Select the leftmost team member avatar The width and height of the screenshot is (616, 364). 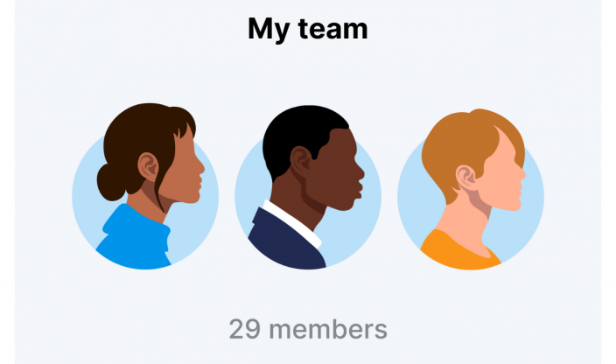coord(145,186)
